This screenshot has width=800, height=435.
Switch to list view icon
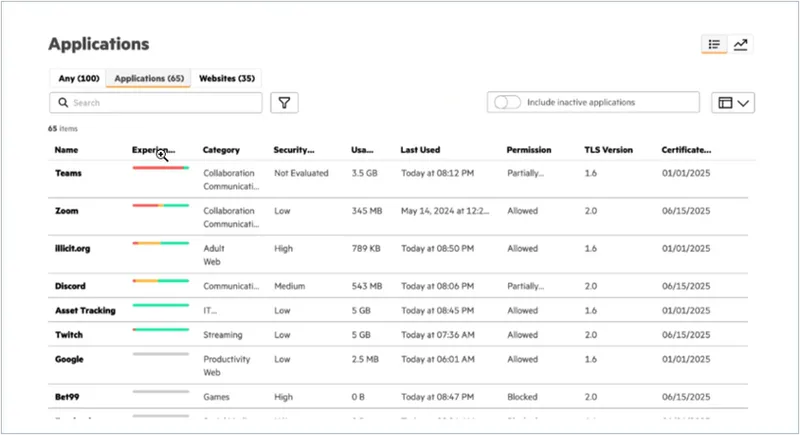[714, 44]
